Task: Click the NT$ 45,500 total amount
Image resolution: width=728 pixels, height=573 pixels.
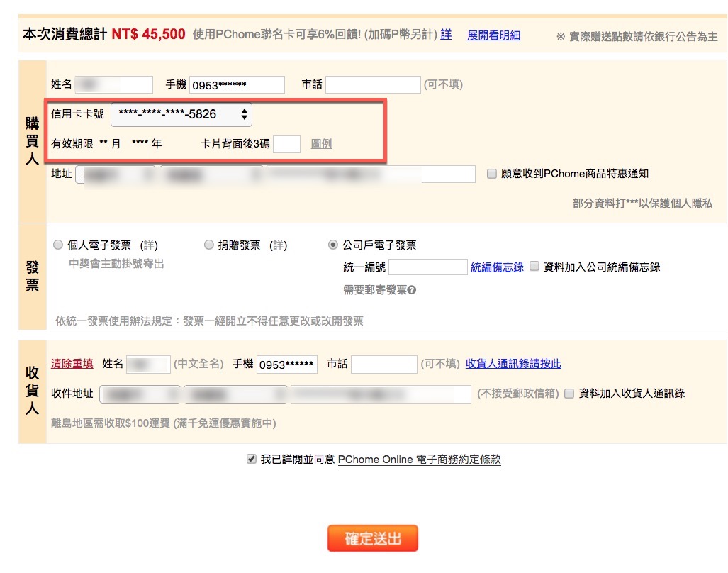Action: tap(149, 34)
